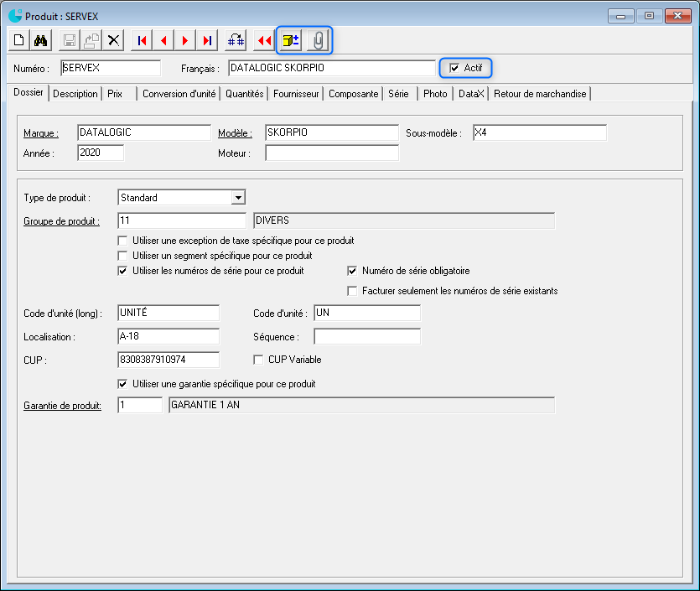Uncheck Utiliser les numéros de série

click(x=122, y=271)
